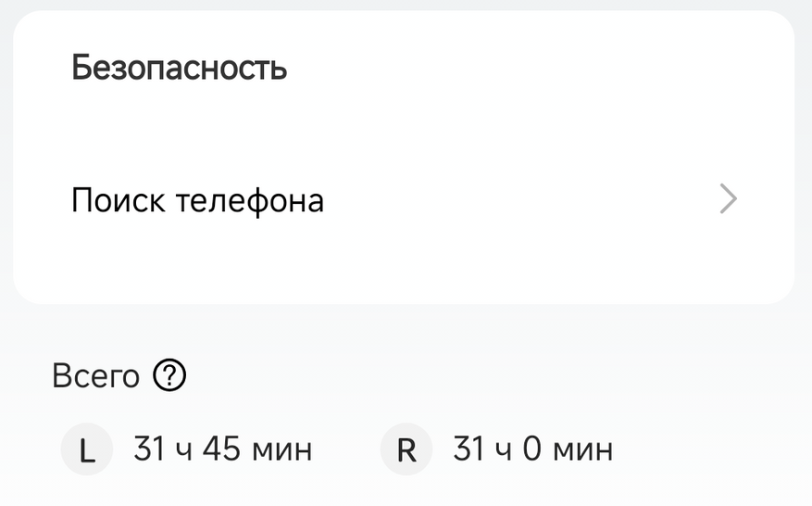Tap the question mark help icon
This screenshot has height=506, width=812.
click(x=170, y=376)
